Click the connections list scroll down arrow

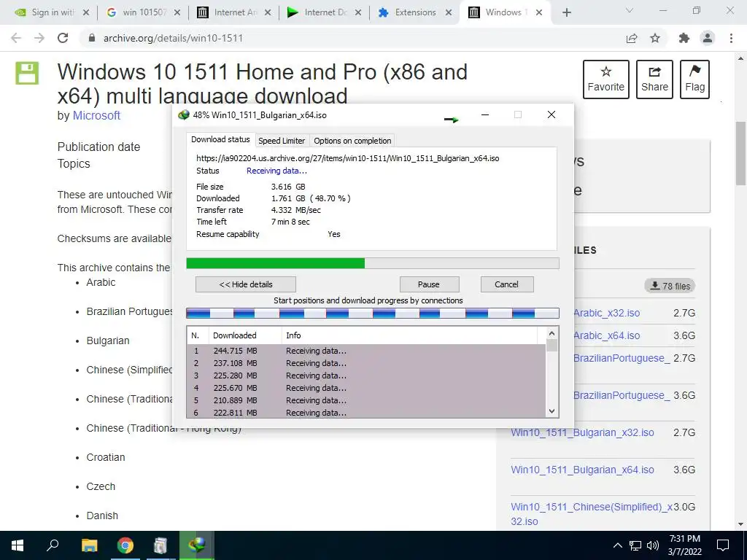(x=551, y=411)
